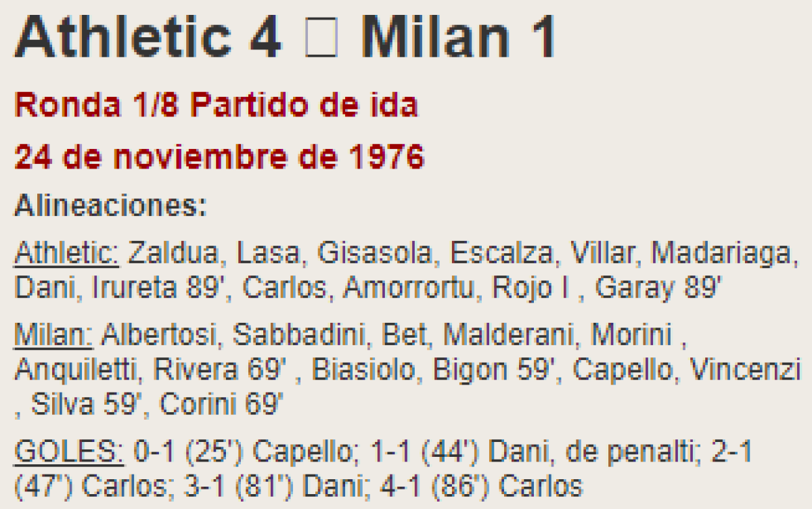Click Albertosi in the Milan lineup
Image resolution: width=812 pixels, height=509 pixels.
[x=165, y=334]
